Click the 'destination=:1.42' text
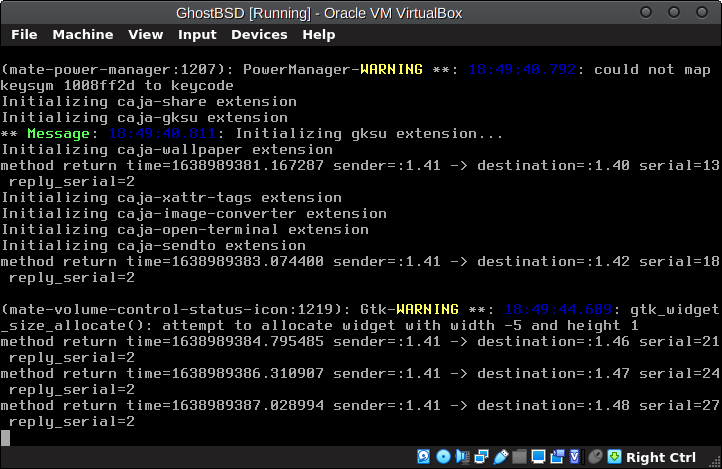Image resolution: width=722 pixels, height=469 pixels. click(553, 261)
